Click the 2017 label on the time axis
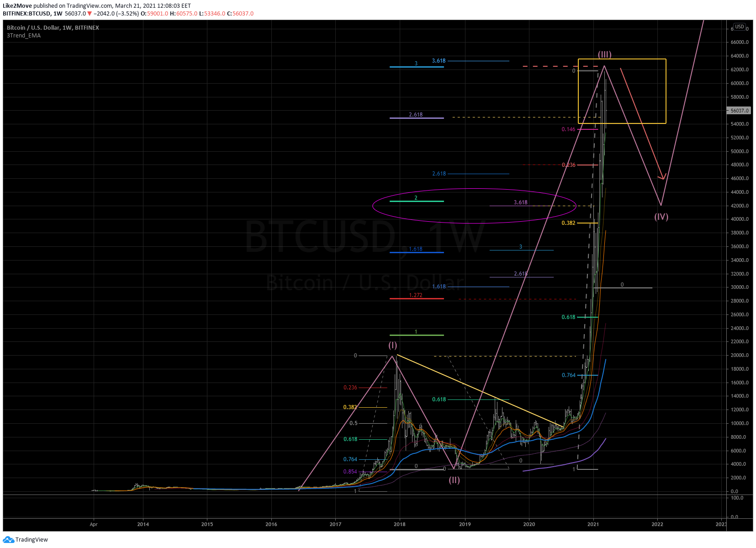The width and height of the screenshot is (756, 548). (x=336, y=524)
